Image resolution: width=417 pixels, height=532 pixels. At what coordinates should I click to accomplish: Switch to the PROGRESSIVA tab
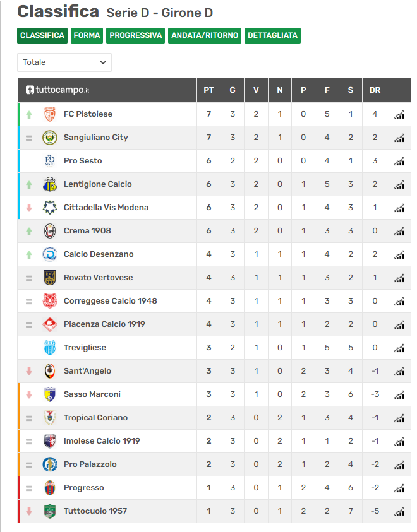(x=135, y=35)
